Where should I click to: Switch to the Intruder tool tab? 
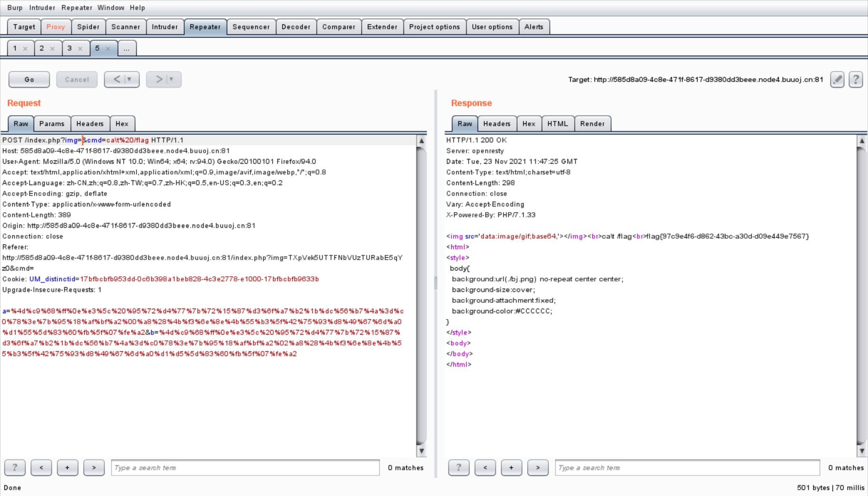(x=165, y=27)
